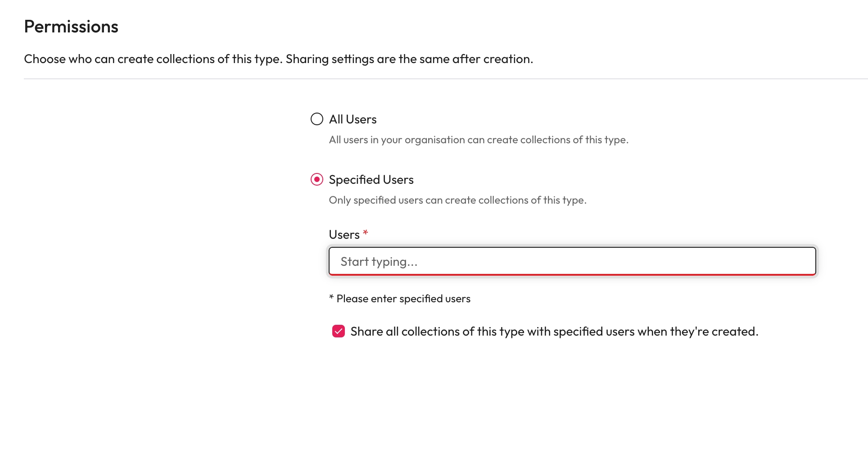
Task: Click the "Only specified users can create" description
Action: 457,200
